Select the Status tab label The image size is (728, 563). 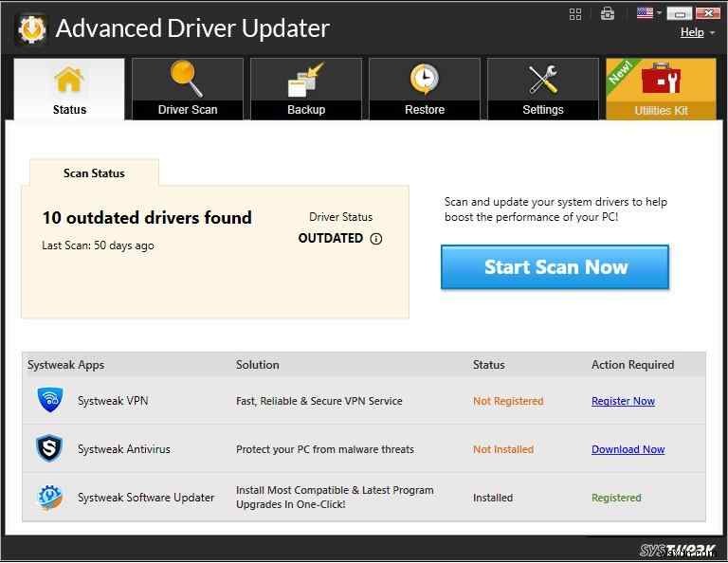69,110
